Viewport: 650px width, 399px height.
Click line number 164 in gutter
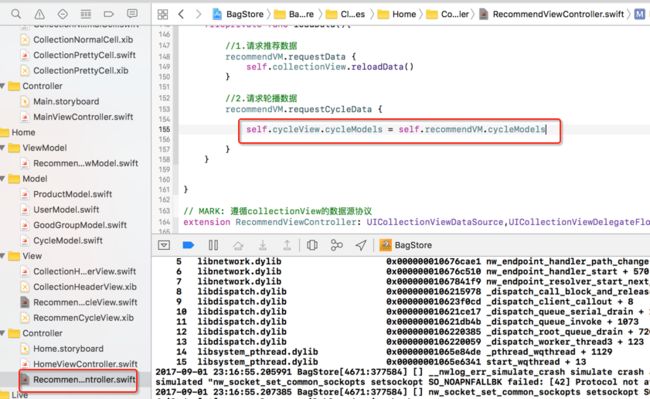(x=165, y=222)
